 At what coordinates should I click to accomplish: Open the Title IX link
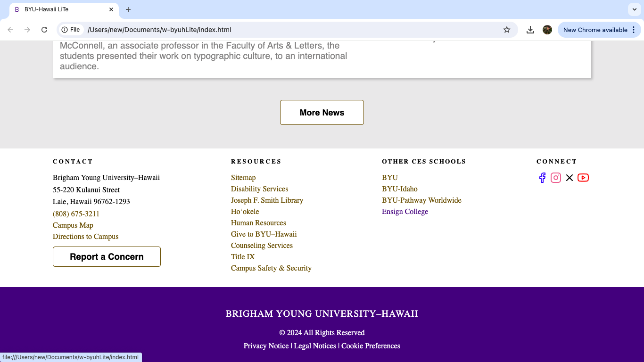(243, 257)
